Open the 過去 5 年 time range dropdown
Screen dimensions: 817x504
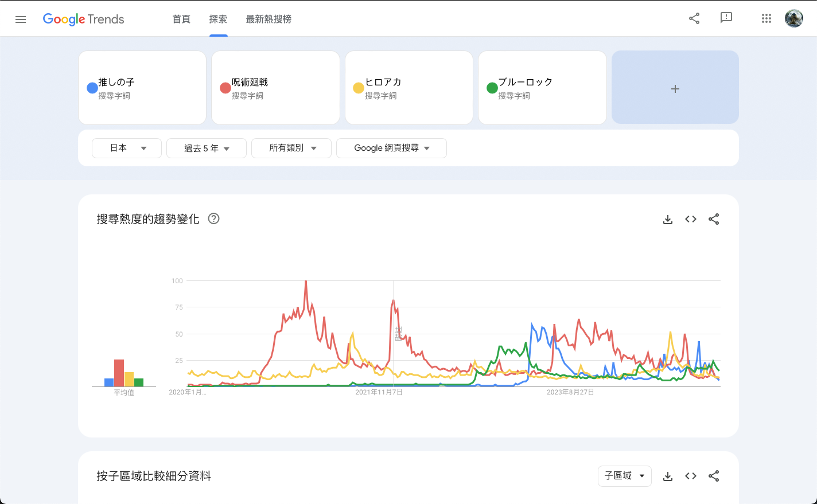click(207, 148)
